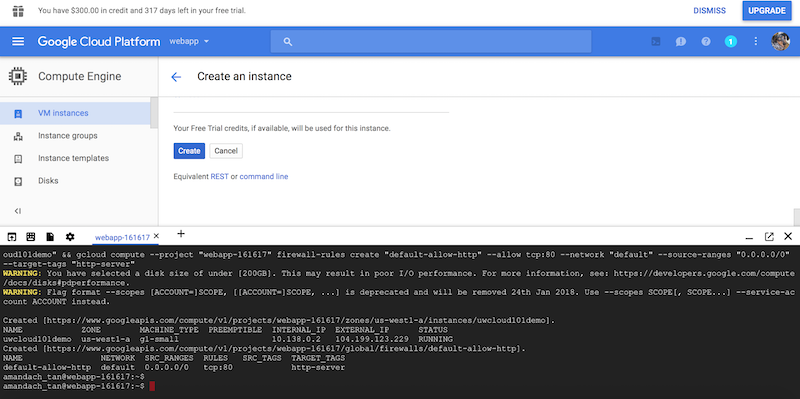This screenshot has height=399, width=800.
Task: Minimize the Cloud Shell panel
Action: (x=749, y=238)
